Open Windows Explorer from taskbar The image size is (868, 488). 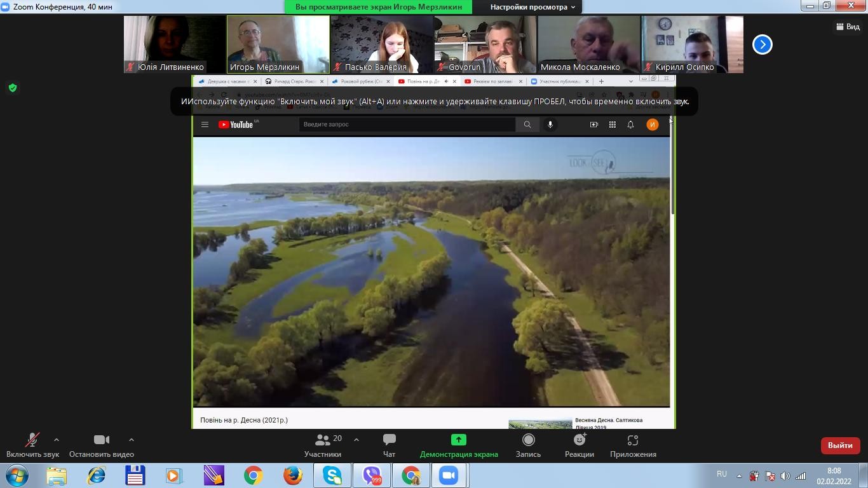coord(57,475)
